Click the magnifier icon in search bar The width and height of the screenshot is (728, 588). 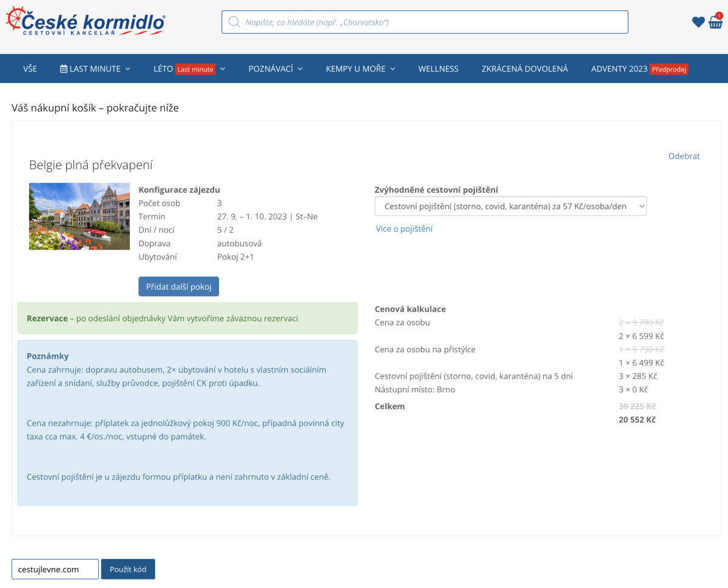coord(234,22)
